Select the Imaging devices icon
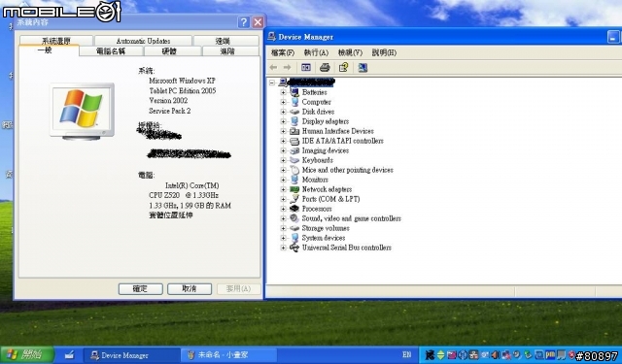The image size is (622, 364). pyautogui.click(x=294, y=150)
